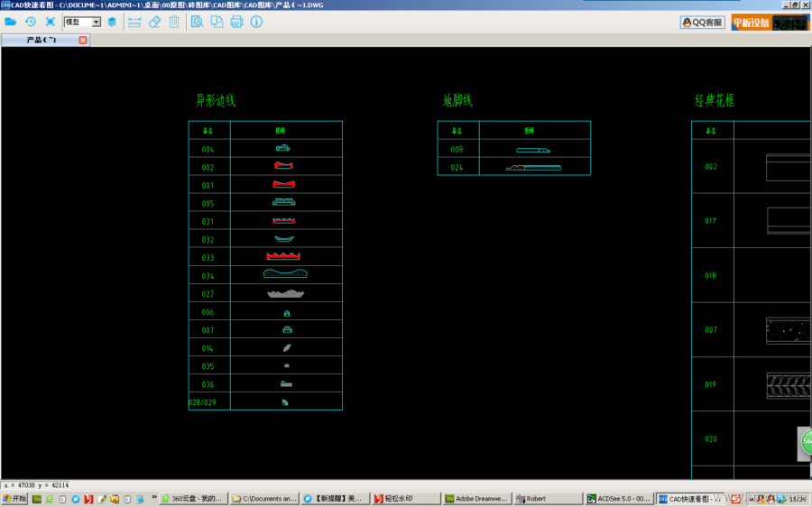Click code 034 in edge-line table

pos(208,276)
